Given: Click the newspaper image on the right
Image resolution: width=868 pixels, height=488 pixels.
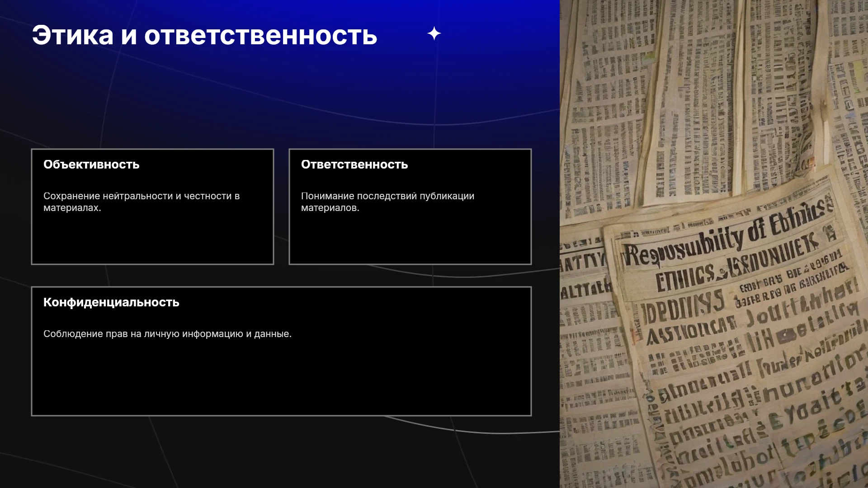Looking at the screenshot, I should pyautogui.click(x=714, y=244).
